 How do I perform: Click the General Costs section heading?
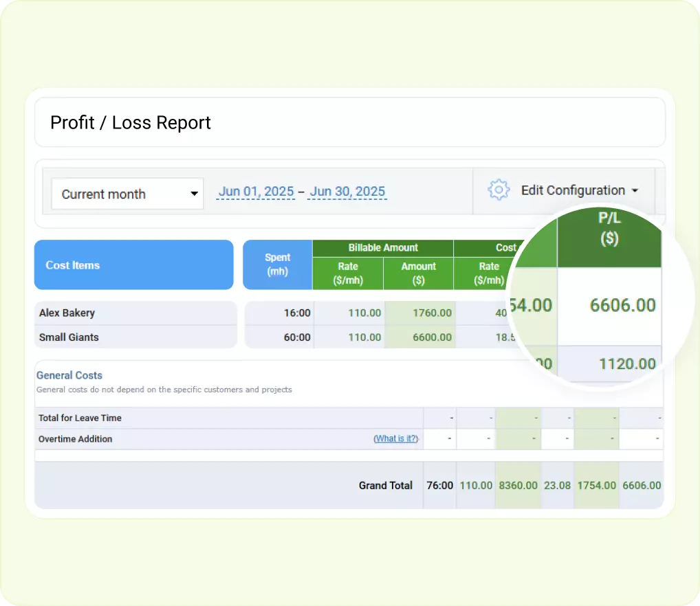point(69,375)
